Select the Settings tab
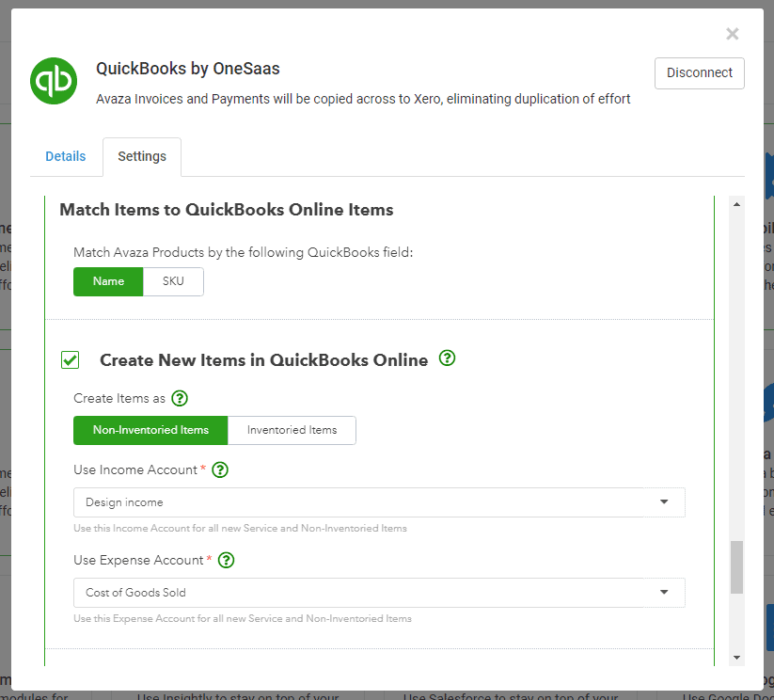Image resolution: width=774 pixels, height=700 pixels. coord(142,156)
